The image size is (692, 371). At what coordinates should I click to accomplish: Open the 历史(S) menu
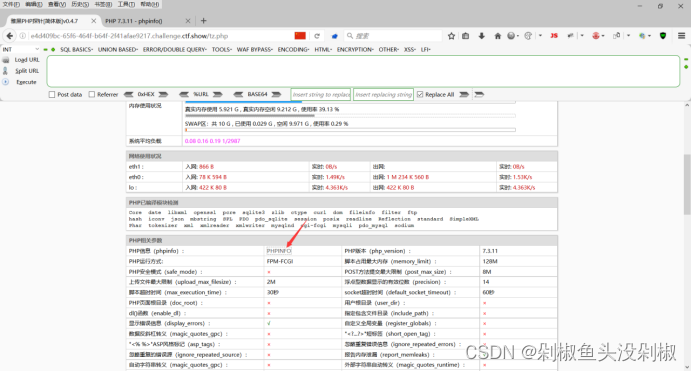pos(80,4)
